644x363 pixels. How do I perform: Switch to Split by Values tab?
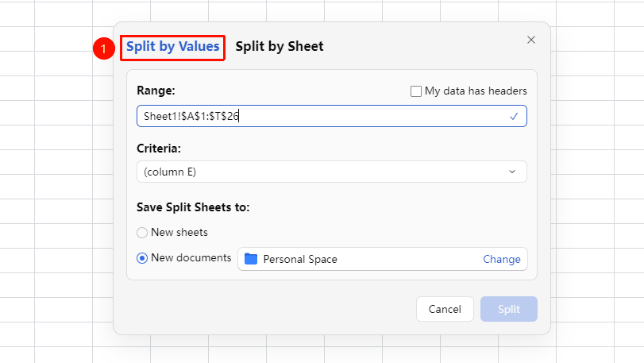(x=172, y=46)
